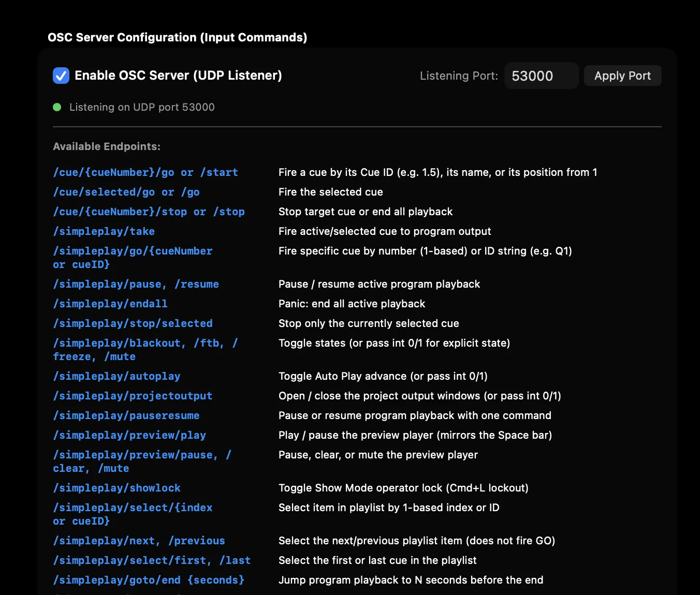The image size is (700, 595).
Task: Click the /simpleplay/select/first, /last endpoint
Action: 152,560
